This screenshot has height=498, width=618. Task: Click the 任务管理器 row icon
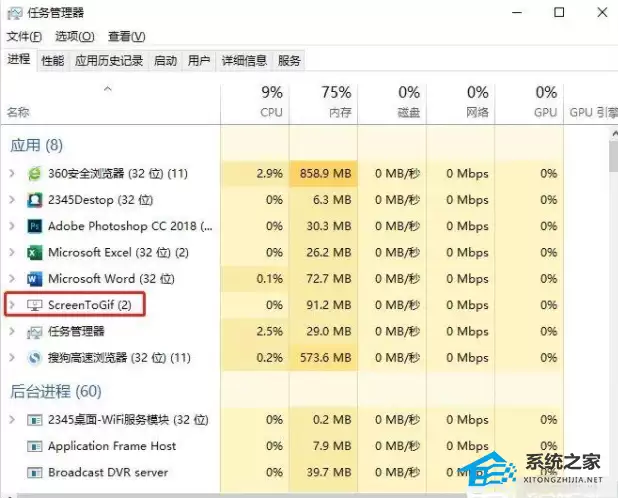pyautogui.click(x=34, y=332)
